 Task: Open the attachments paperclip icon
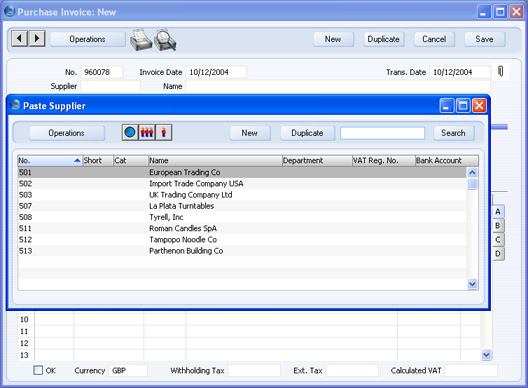500,71
